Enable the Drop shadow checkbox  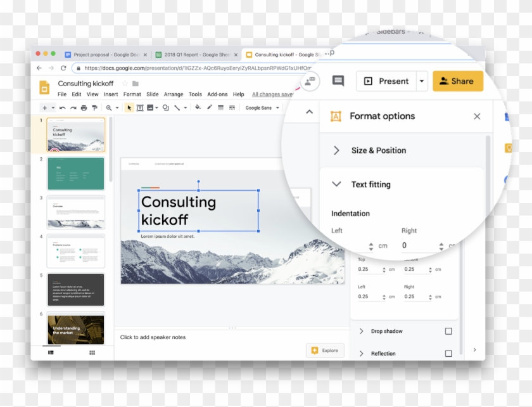448,330
